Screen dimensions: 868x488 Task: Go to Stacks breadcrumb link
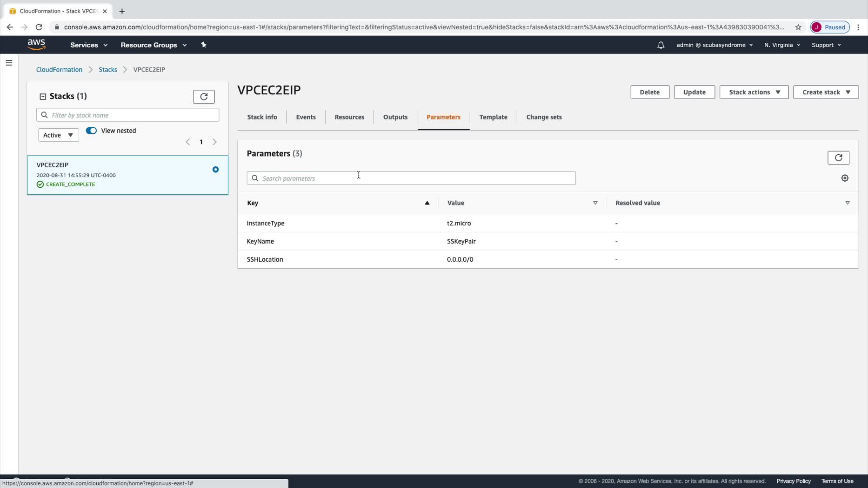point(107,70)
